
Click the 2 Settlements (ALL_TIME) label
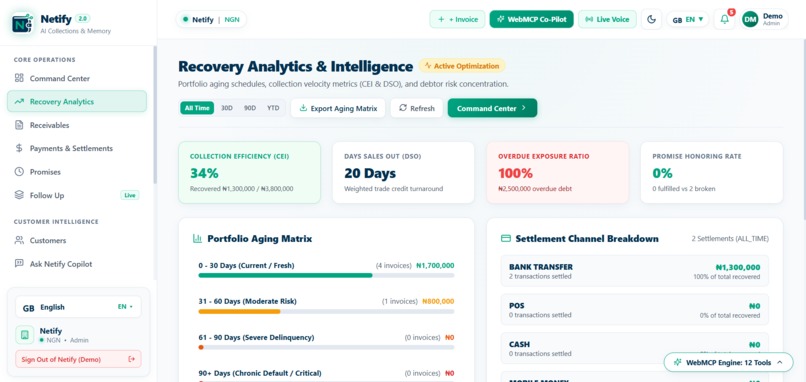tap(730, 239)
